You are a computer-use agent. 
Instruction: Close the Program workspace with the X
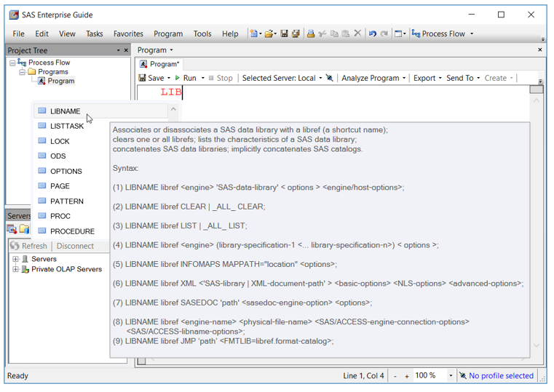[540, 49]
